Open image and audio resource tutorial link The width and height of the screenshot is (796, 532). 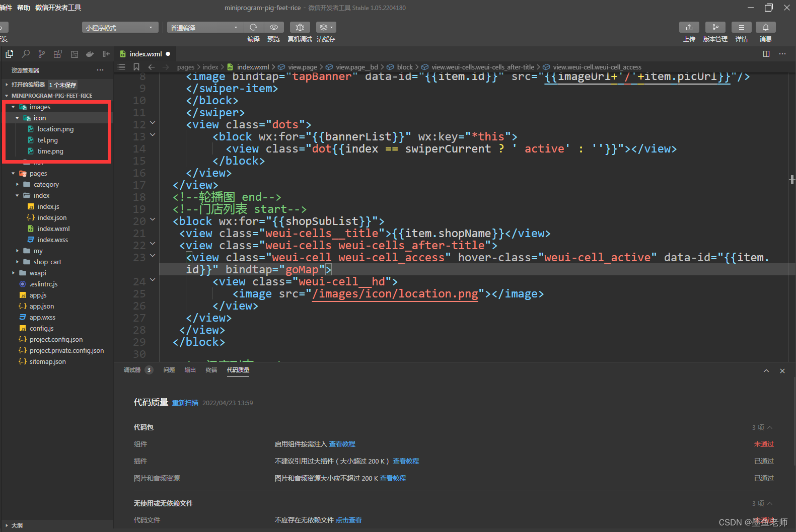[x=393, y=478]
